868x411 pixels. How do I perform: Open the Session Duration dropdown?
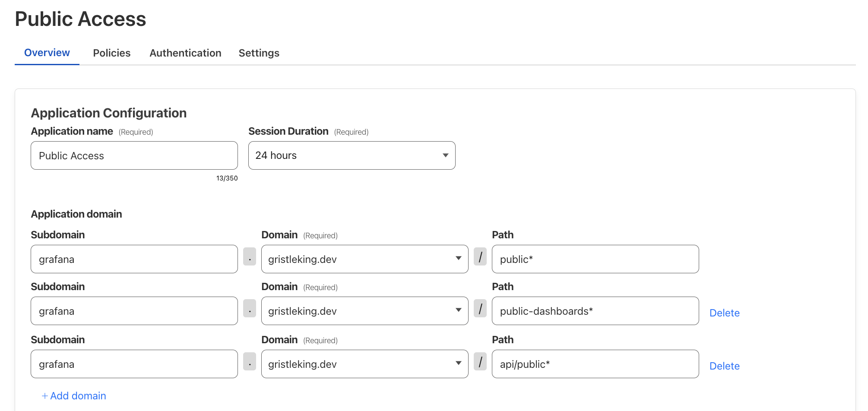click(352, 155)
